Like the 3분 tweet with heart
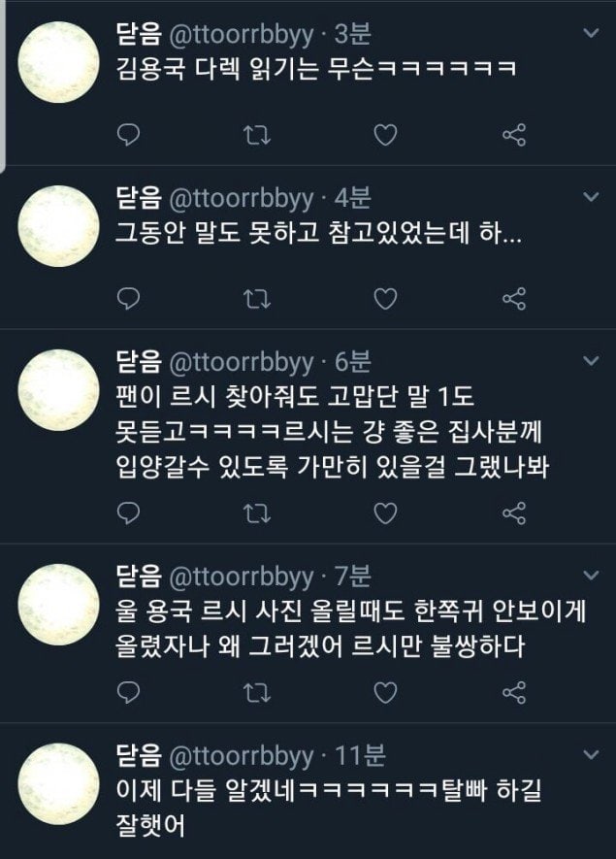Viewport: 616px width, 859px height. click(x=385, y=136)
